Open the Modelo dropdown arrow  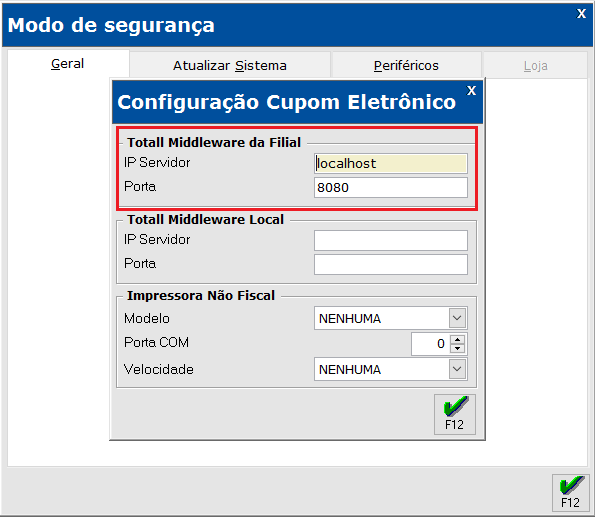[457, 318]
